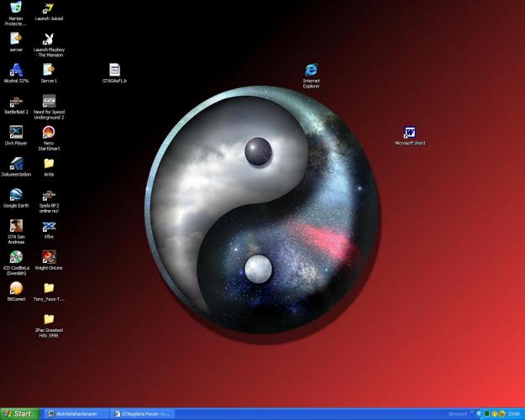Select the Microsoft Word shortcut

pyautogui.click(x=410, y=133)
